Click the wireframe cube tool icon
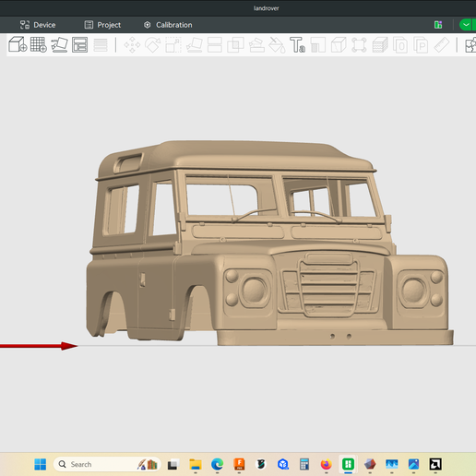This screenshot has width=476, height=476. pyautogui.click(x=339, y=45)
